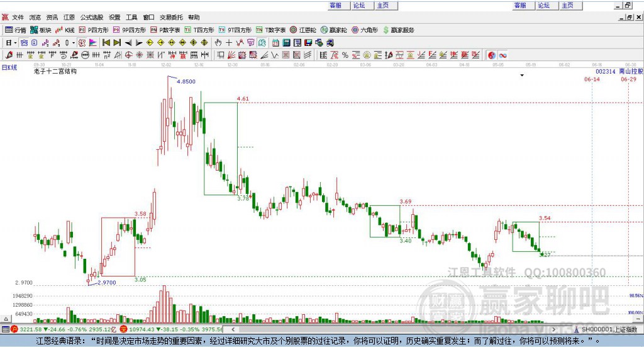Select the hand pan tool

coord(218,43)
